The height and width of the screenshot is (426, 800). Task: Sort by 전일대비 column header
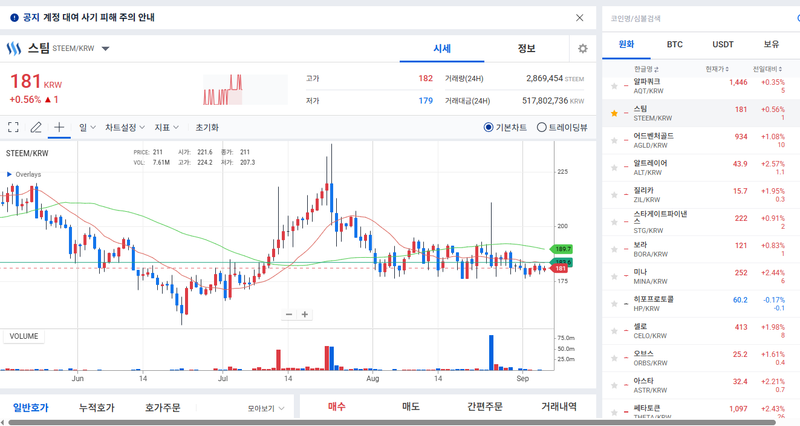pos(767,69)
